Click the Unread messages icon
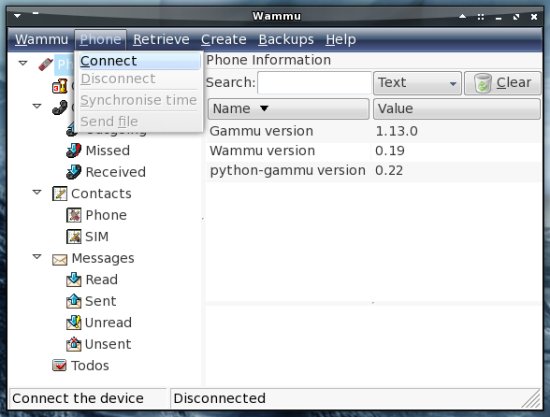 [74, 323]
